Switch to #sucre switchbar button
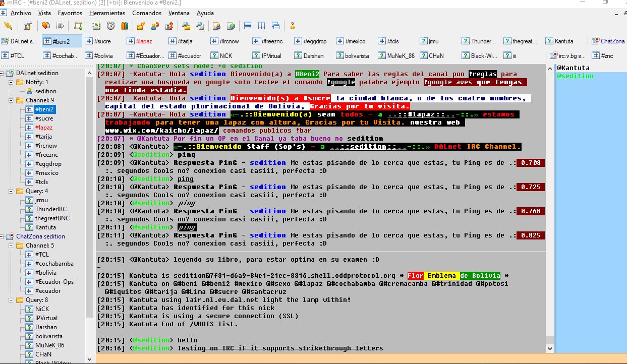The image size is (627, 364). coord(103,41)
